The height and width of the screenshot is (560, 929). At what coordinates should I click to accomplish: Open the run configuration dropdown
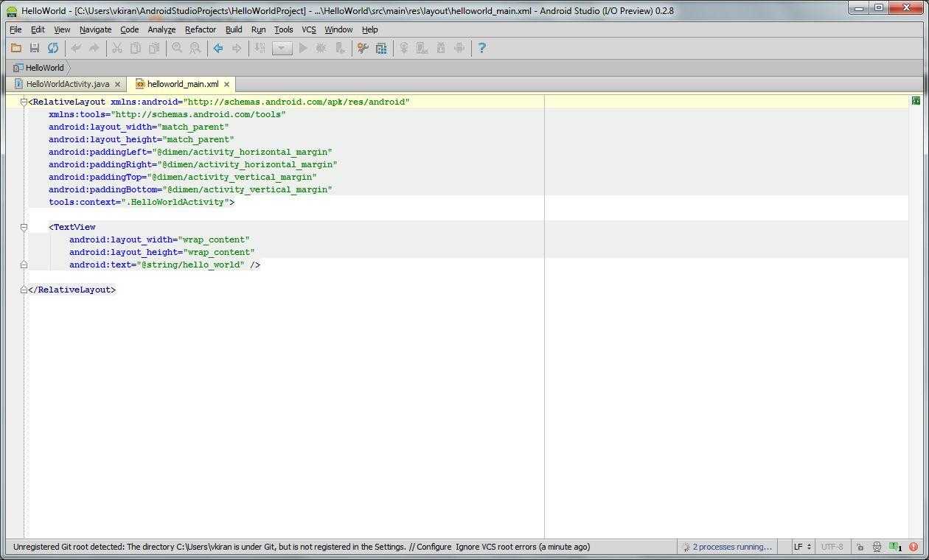pos(282,49)
